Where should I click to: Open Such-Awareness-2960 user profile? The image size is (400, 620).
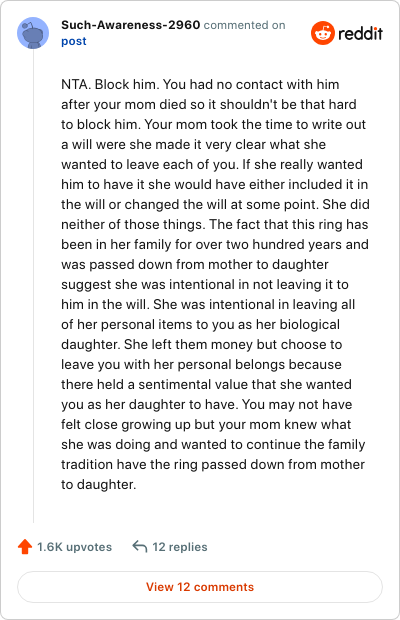(x=130, y=25)
